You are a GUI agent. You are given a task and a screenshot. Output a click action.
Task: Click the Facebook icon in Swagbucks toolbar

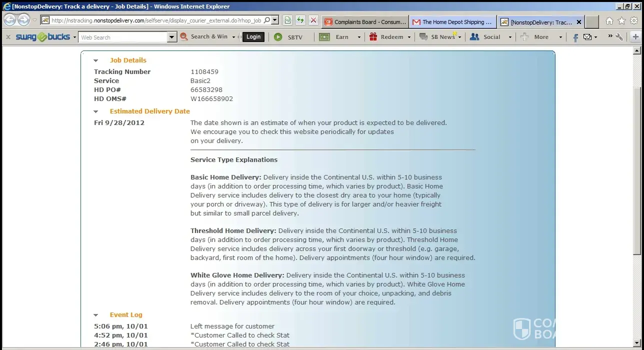coord(575,37)
